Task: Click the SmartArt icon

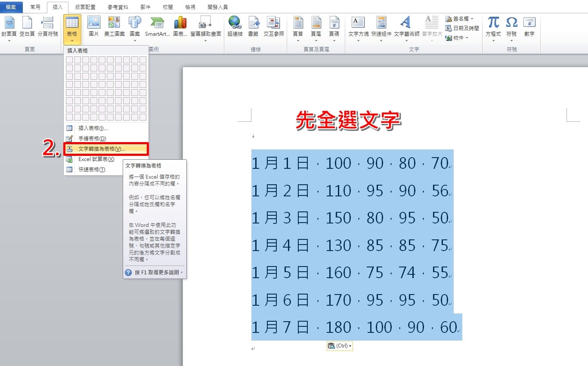Action: [157, 22]
